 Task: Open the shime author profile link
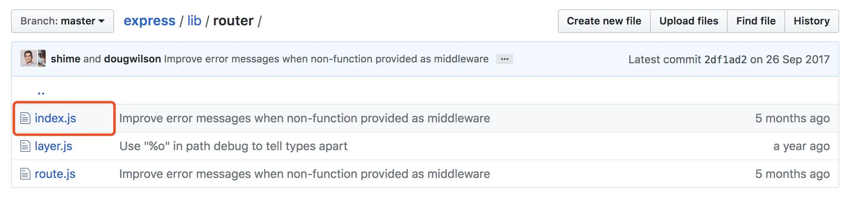(x=66, y=59)
